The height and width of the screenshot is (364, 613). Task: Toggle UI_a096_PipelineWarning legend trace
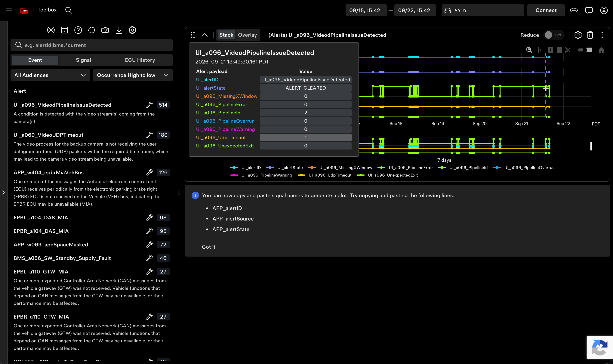pos(261,175)
